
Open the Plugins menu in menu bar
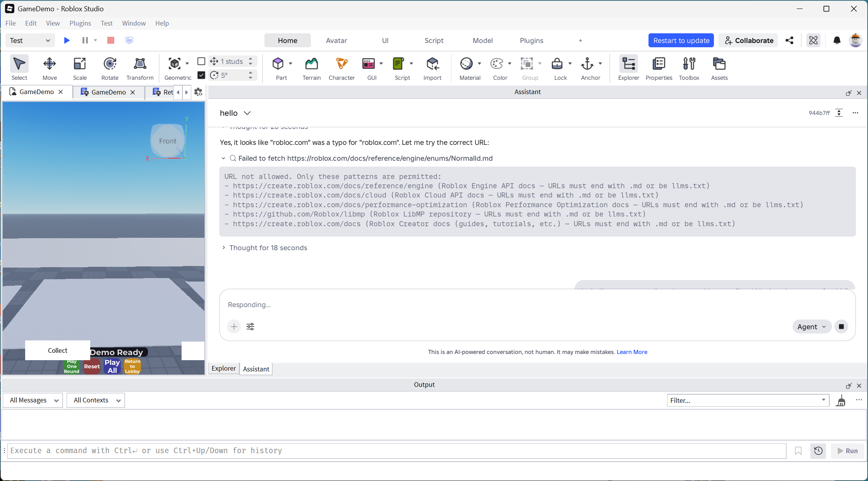coord(80,23)
